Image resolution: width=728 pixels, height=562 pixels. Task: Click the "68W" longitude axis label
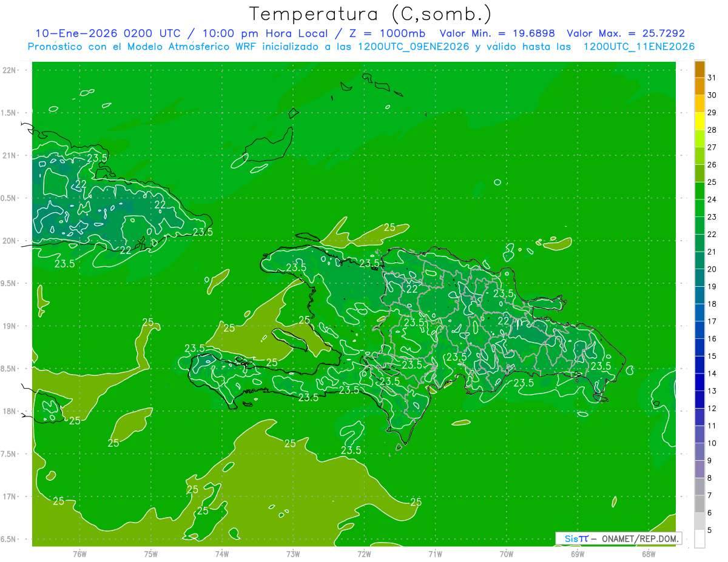tap(649, 554)
